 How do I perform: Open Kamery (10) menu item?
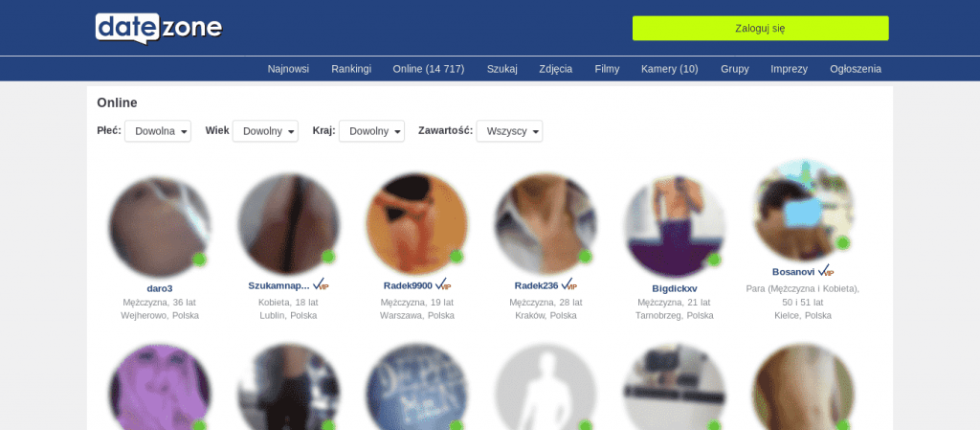pyautogui.click(x=669, y=69)
